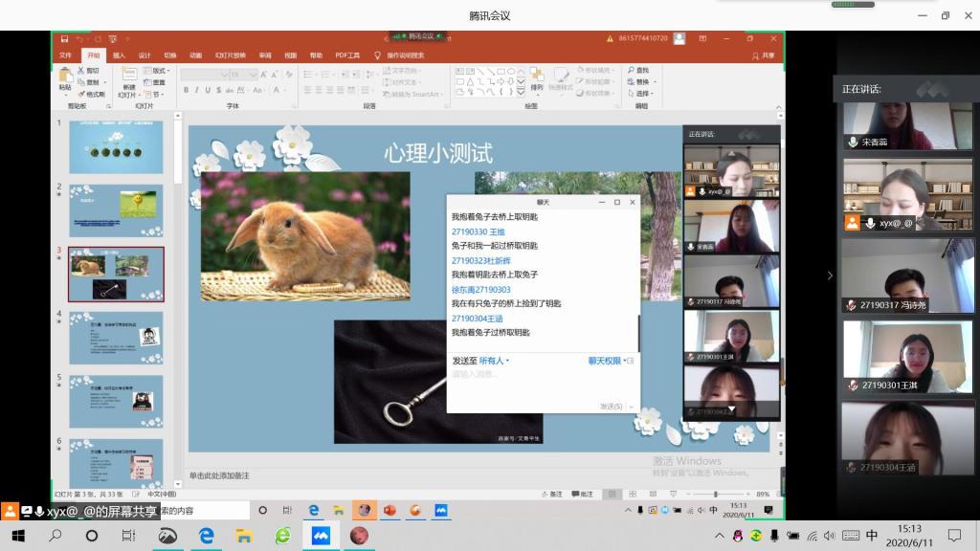Click the notes area 单击此处添加备注
Viewport: 980px width, 551px height.
(219, 476)
